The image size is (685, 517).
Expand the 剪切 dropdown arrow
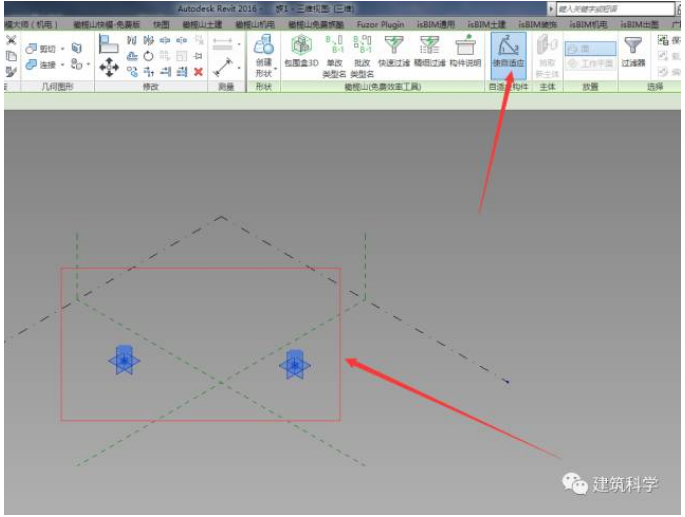(x=63, y=49)
